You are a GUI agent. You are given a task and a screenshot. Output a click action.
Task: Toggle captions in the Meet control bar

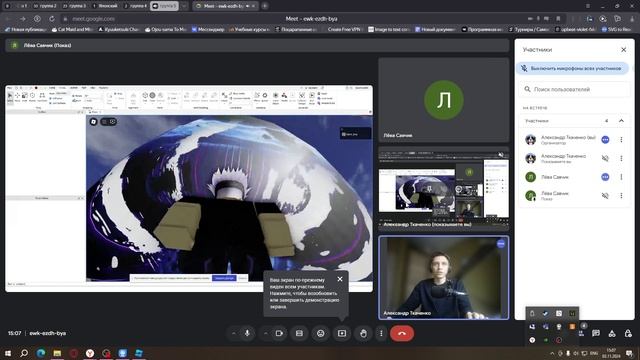[x=299, y=333]
